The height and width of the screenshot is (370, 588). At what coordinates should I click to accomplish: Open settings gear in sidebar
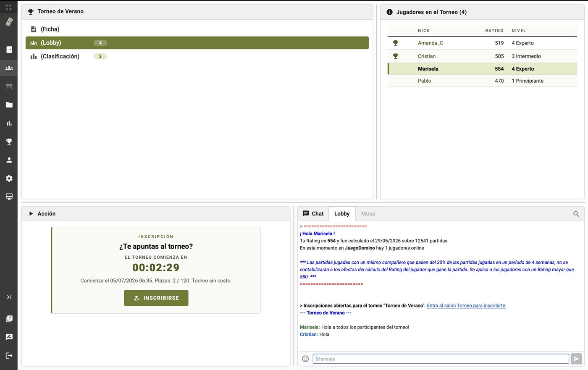9,178
